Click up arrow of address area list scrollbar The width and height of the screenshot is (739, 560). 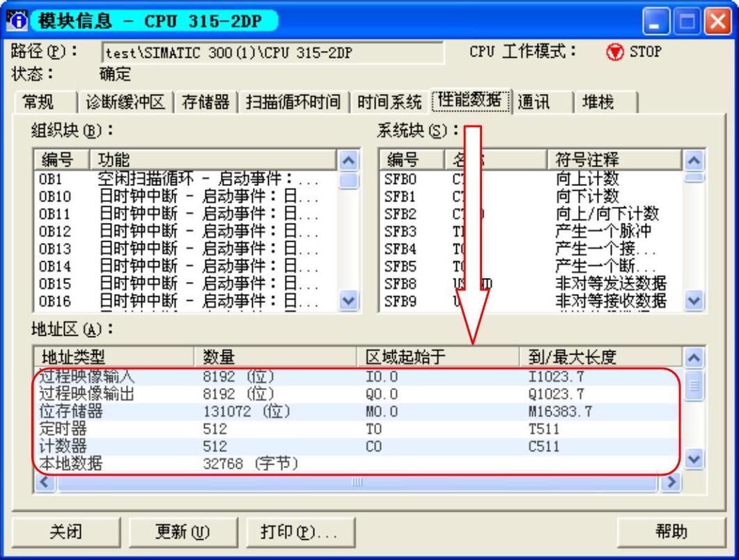pos(694,358)
